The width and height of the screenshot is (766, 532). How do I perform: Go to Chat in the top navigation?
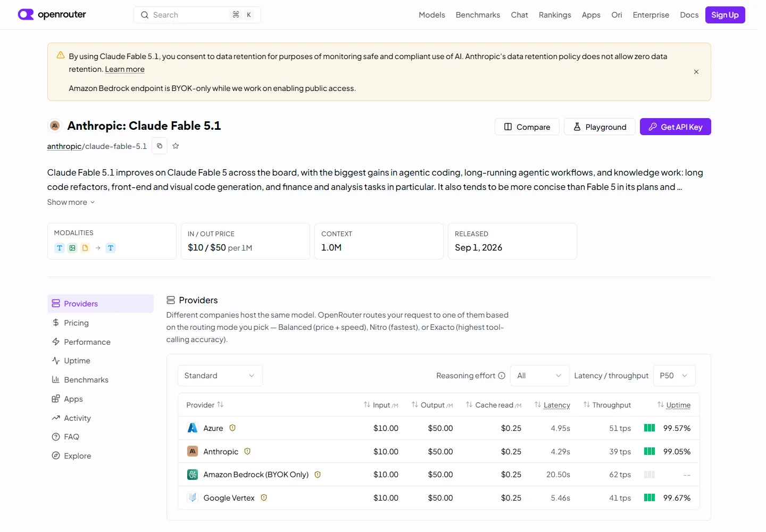pyautogui.click(x=519, y=15)
